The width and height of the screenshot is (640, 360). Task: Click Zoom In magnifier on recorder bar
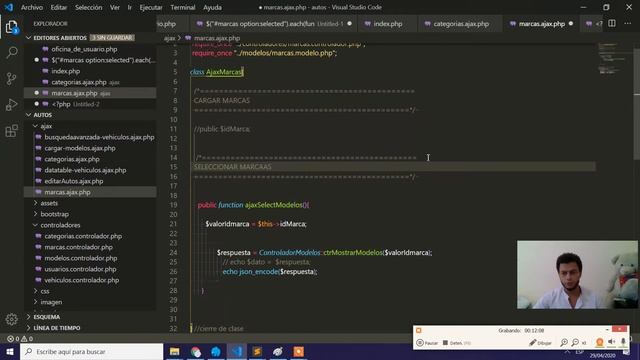click(x=564, y=343)
